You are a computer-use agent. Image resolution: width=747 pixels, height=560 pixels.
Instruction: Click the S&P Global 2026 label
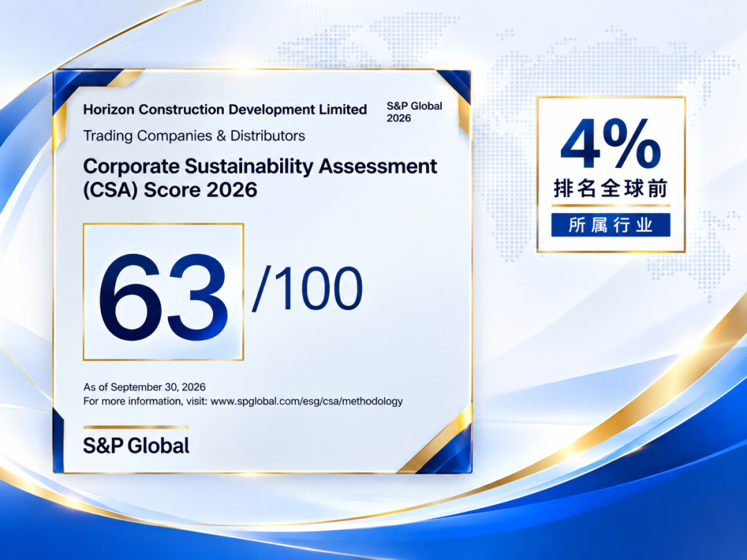(x=414, y=112)
